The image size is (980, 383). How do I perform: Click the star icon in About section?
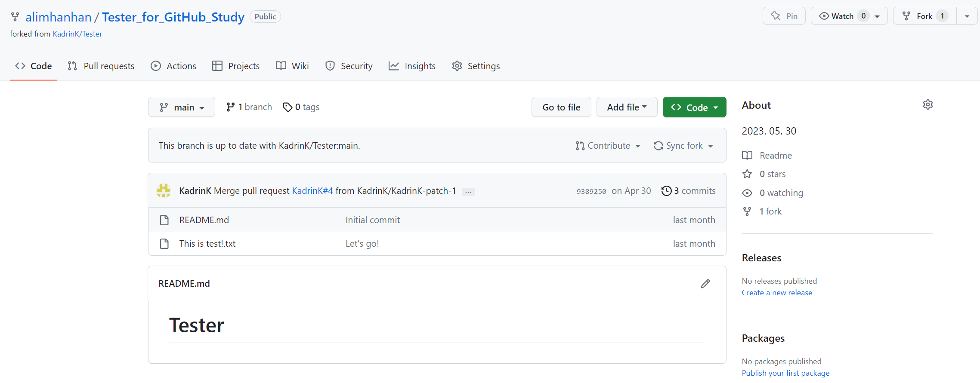coord(747,174)
